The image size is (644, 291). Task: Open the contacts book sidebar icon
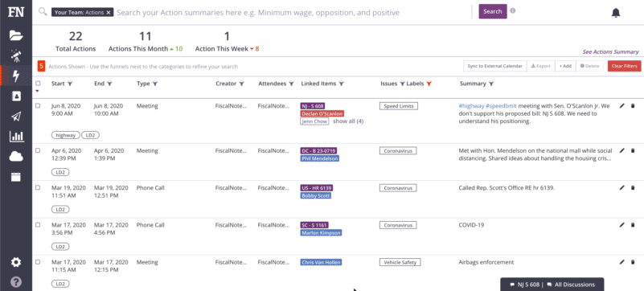coord(16,96)
